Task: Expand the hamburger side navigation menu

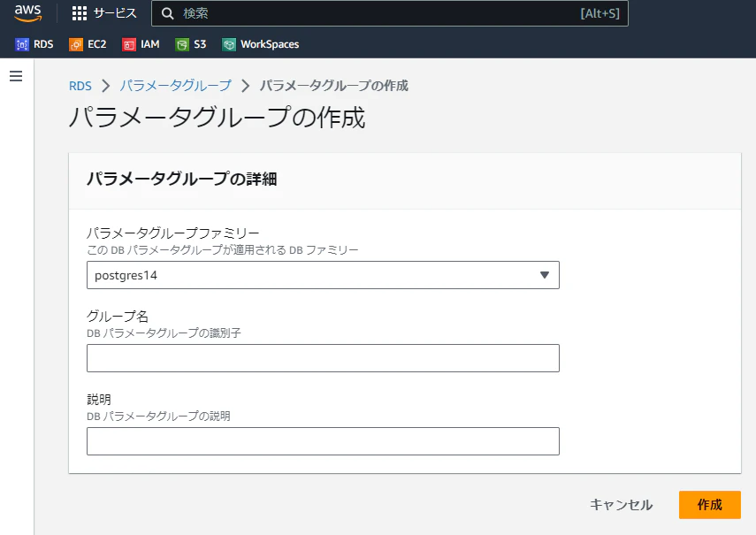Action: pos(16,76)
